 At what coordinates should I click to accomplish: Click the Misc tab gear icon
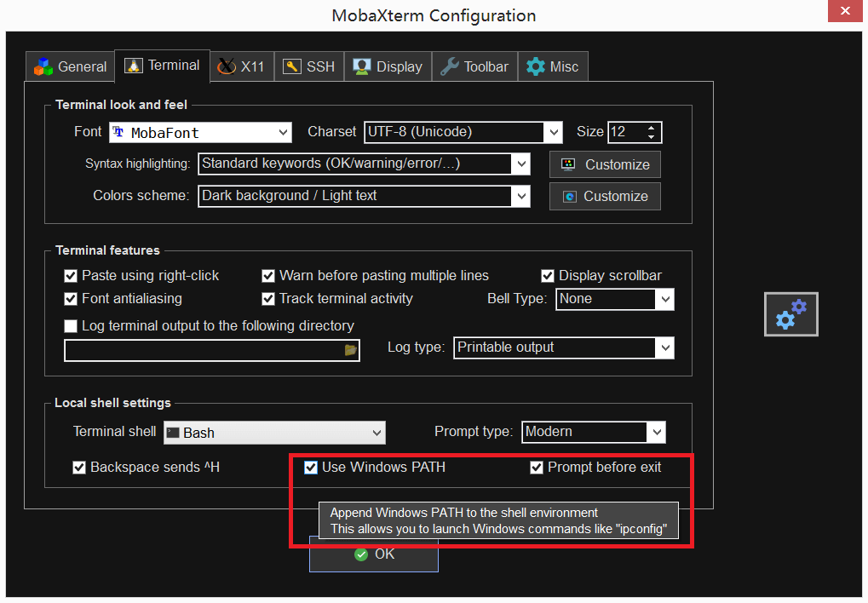535,66
